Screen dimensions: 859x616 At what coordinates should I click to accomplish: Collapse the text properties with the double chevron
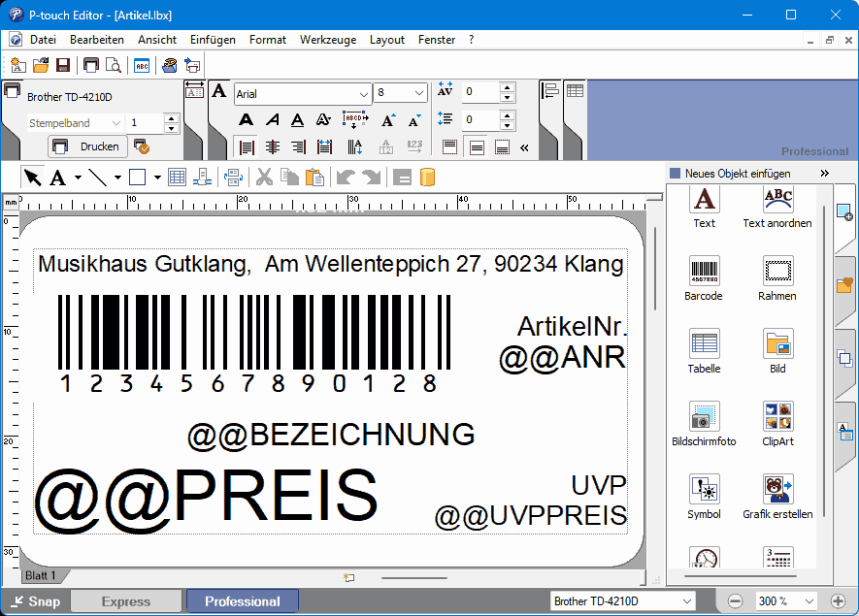[x=524, y=147]
